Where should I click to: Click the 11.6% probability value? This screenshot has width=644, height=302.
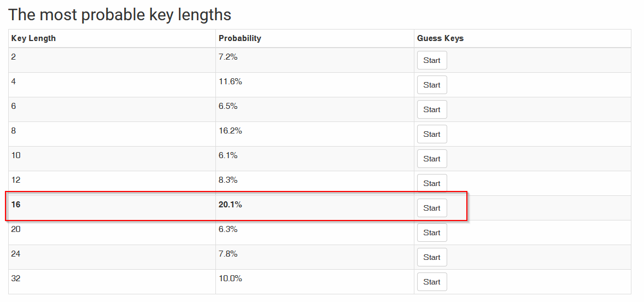point(230,82)
